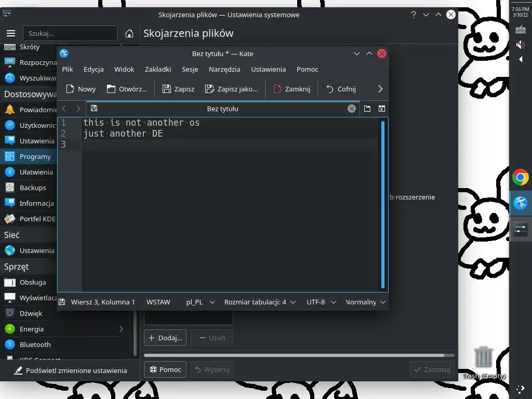Open the Narzędzia menu
532x399 pixels.
(x=224, y=69)
